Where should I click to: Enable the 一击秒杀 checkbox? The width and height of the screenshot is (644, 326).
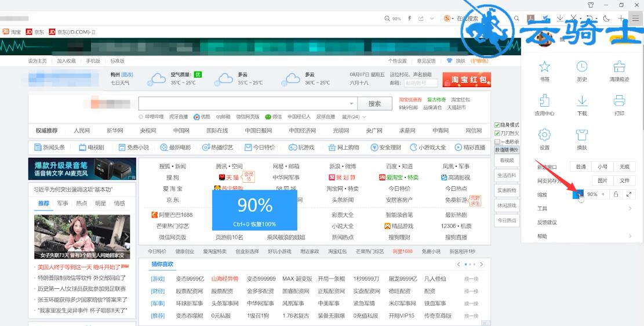point(497,142)
